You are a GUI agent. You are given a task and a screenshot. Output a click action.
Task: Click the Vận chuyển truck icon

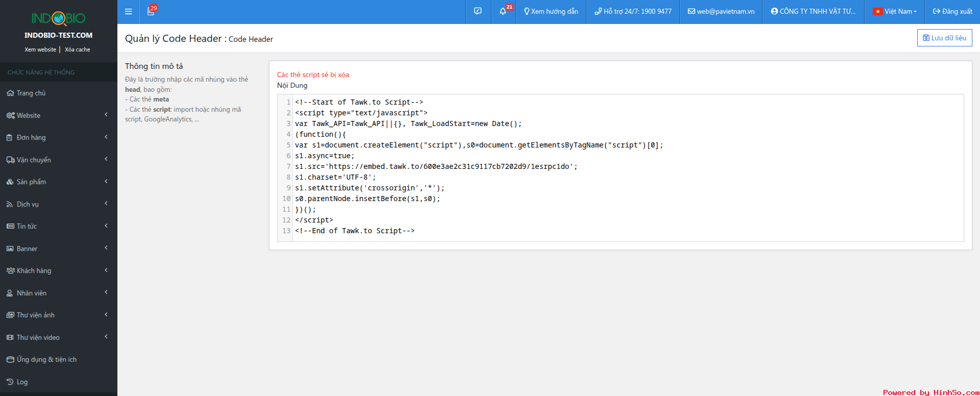point(10,160)
